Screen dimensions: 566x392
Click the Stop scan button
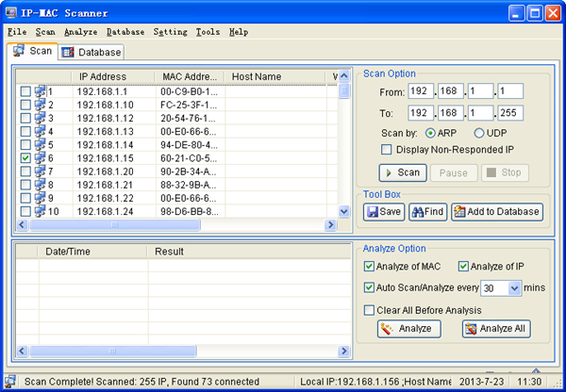(x=505, y=172)
